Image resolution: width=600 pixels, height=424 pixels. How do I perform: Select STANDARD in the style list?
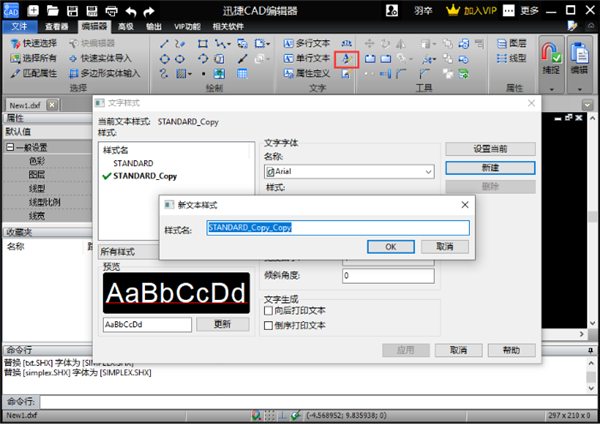(x=133, y=163)
